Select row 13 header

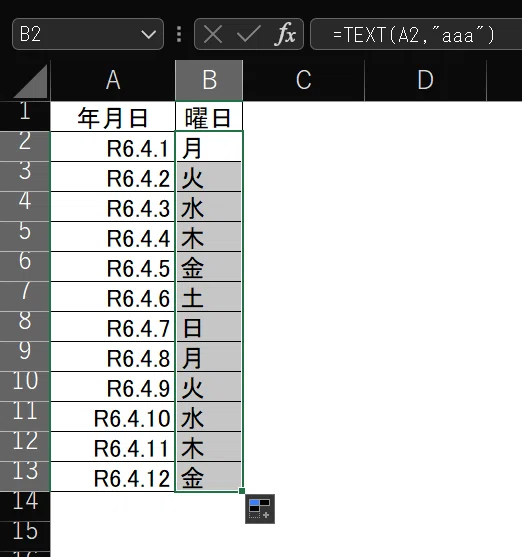[x=25, y=476]
